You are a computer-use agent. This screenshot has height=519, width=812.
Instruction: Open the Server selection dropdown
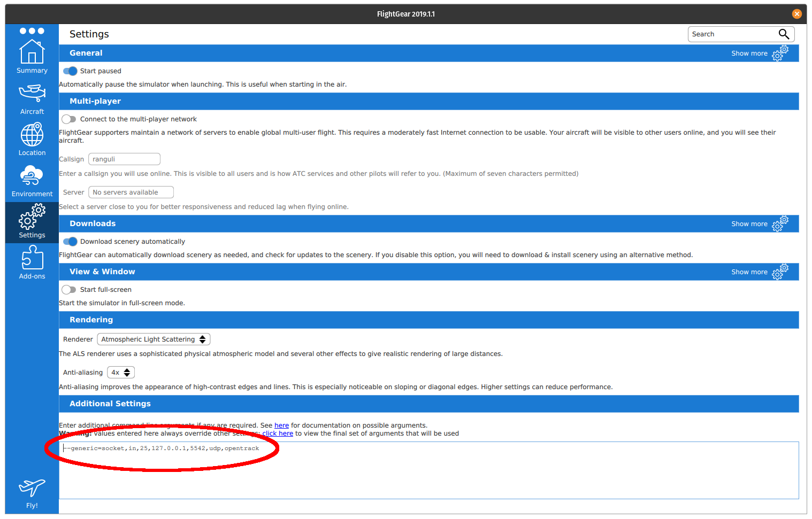pyautogui.click(x=131, y=192)
